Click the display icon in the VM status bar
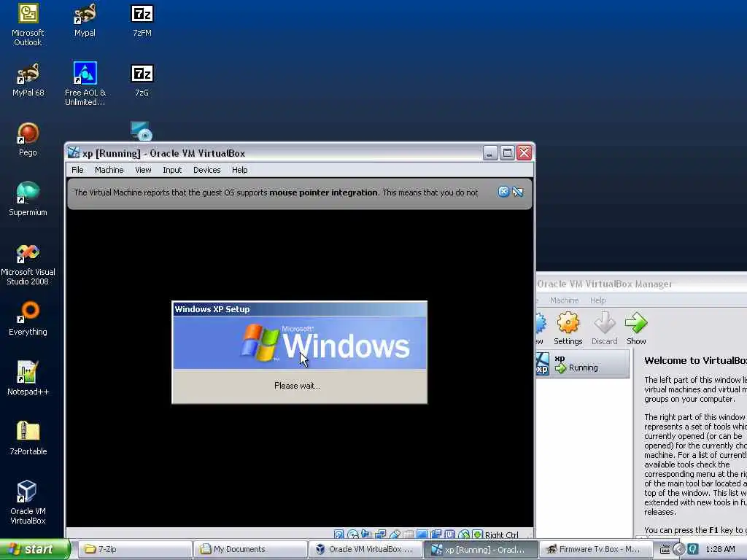Screen dimensions: 747x560 [422, 534]
